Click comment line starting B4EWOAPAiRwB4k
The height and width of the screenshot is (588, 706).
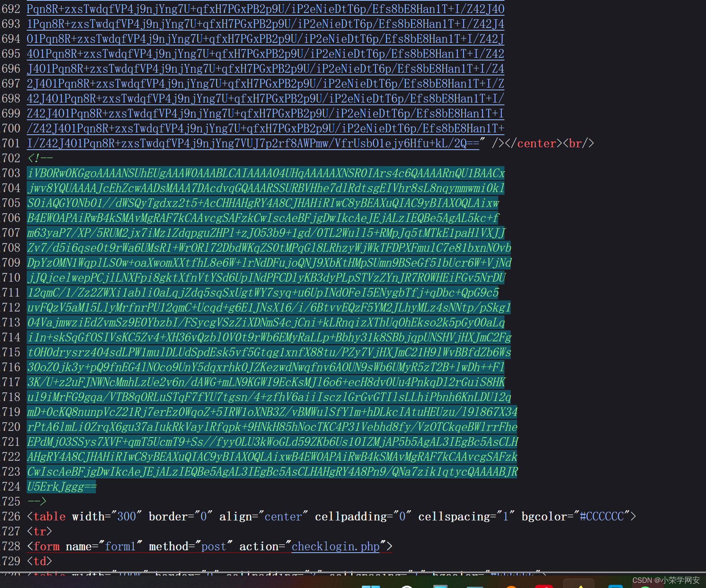click(x=263, y=218)
